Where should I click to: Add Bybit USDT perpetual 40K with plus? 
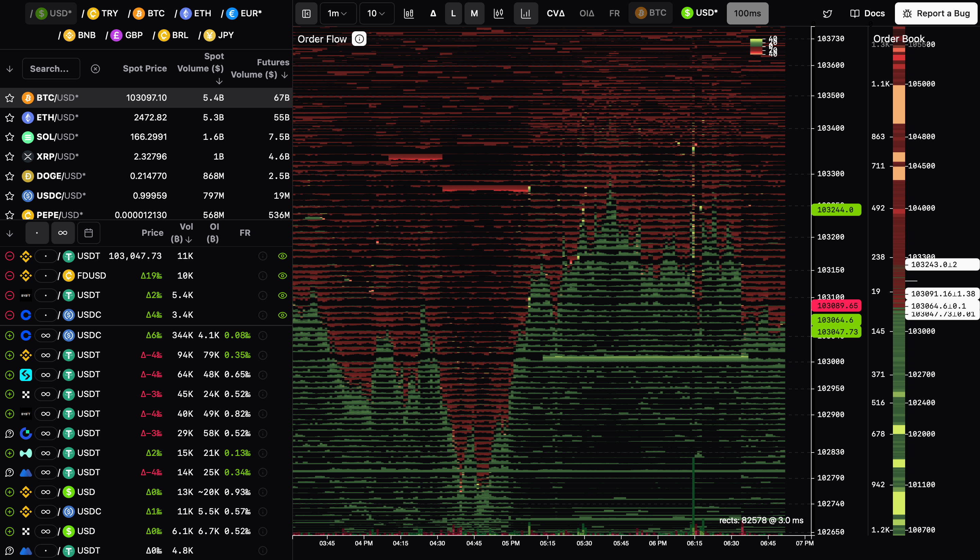click(x=10, y=414)
